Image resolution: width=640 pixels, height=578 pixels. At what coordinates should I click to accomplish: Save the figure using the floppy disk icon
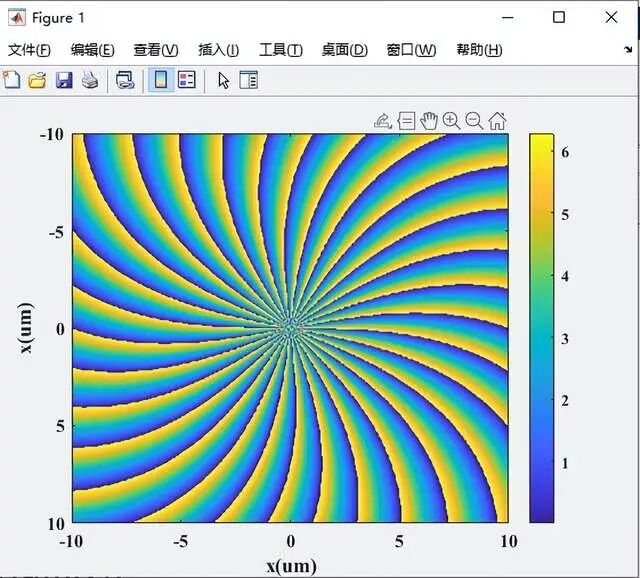[64, 80]
